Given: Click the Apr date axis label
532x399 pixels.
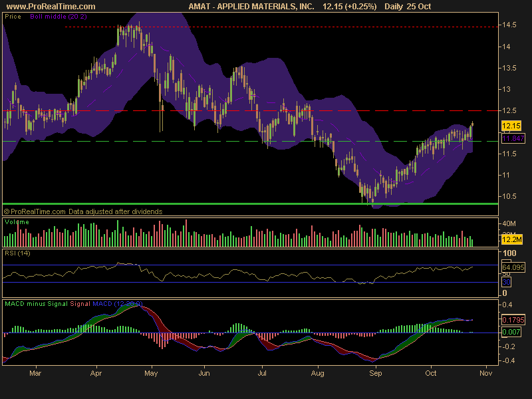Looking at the screenshot, I should coord(96,374).
